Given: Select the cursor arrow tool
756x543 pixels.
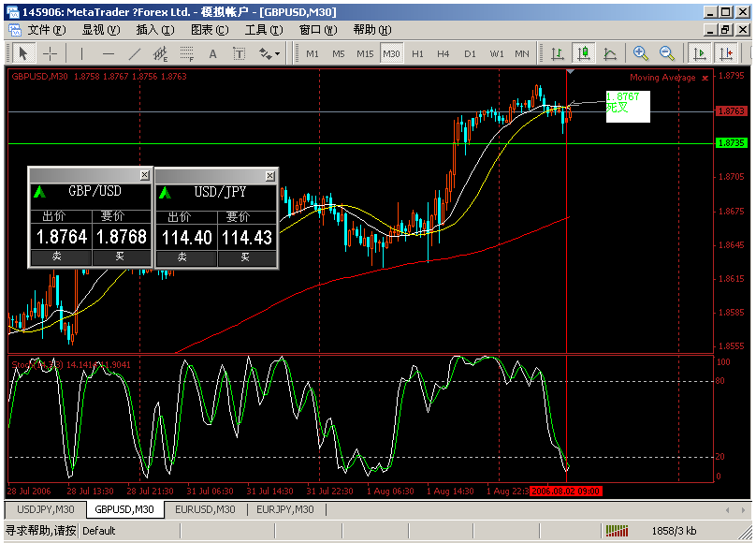Looking at the screenshot, I should coord(22,53).
